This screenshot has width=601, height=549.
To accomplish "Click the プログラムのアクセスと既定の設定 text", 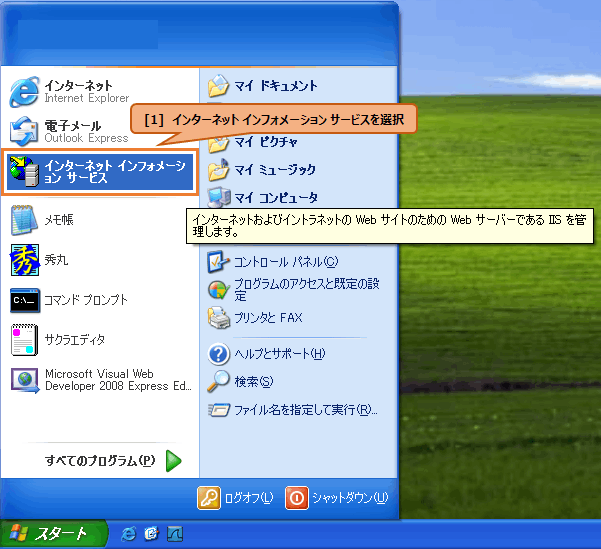I will [x=307, y=289].
